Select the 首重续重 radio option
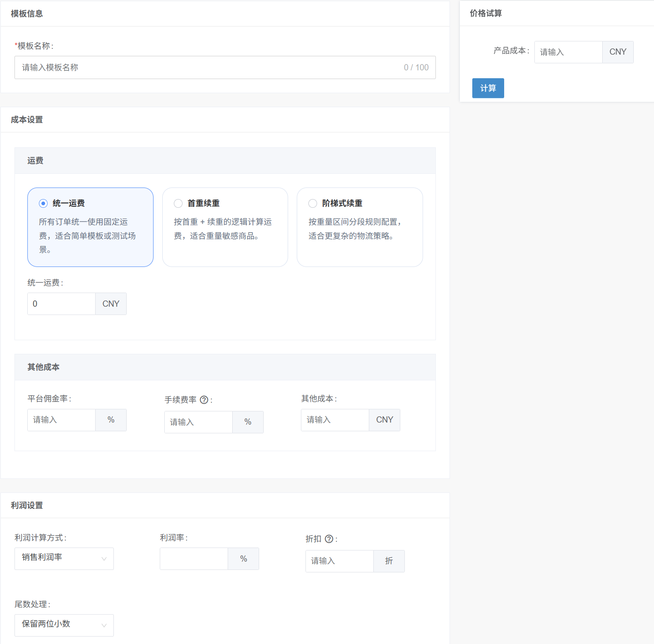Viewport: 654px width, 644px height. (x=178, y=203)
